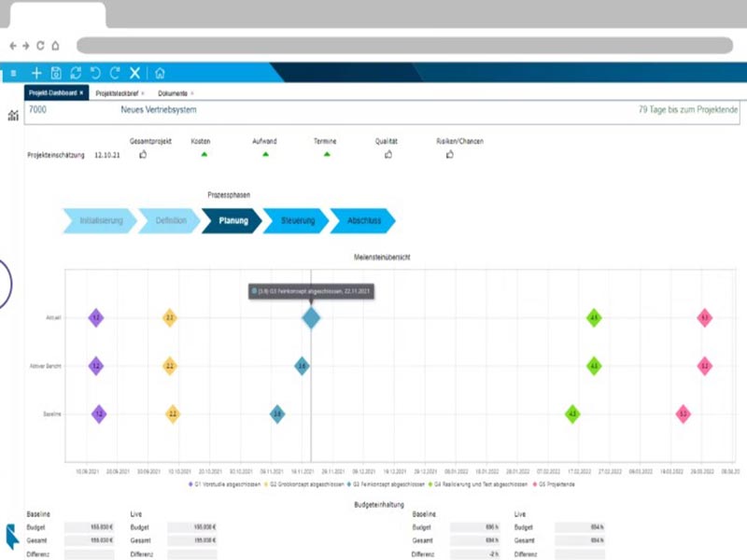
Task: Close the Projekt-Dashboard tab
Action: [81, 93]
